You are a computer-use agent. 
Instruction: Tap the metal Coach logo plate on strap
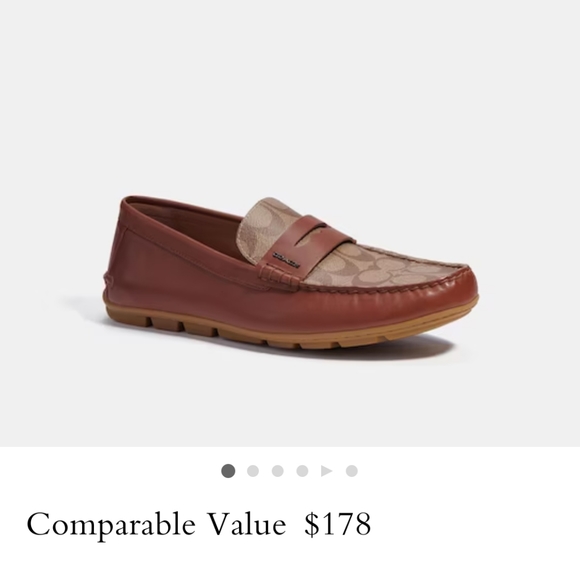286,259
